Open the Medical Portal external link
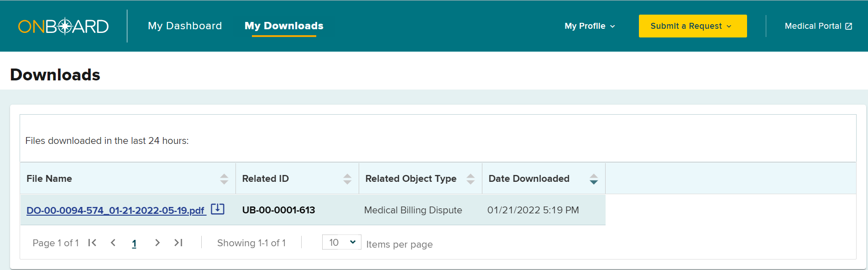The image size is (868, 270). (818, 26)
